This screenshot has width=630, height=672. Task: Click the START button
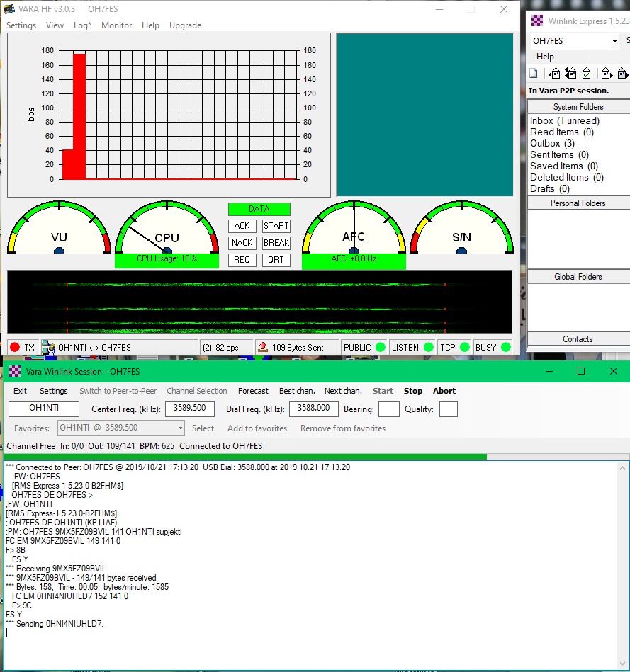pos(276,226)
